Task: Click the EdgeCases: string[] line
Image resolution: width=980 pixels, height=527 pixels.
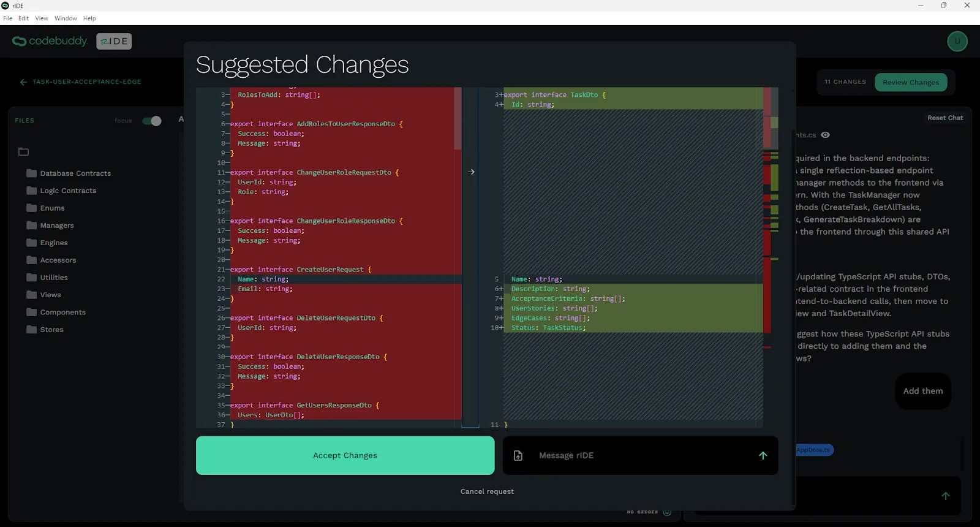Action: [x=551, y=318]
